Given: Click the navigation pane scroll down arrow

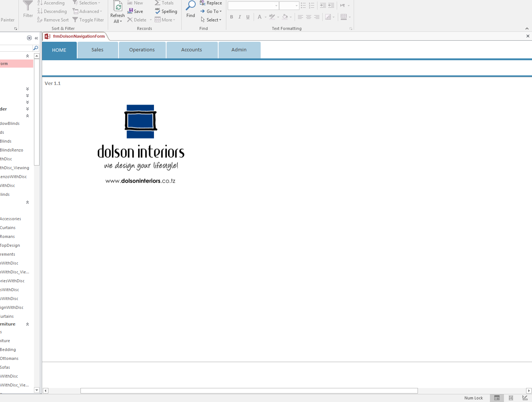Looking at the screenshot, I should coord(37,390).
